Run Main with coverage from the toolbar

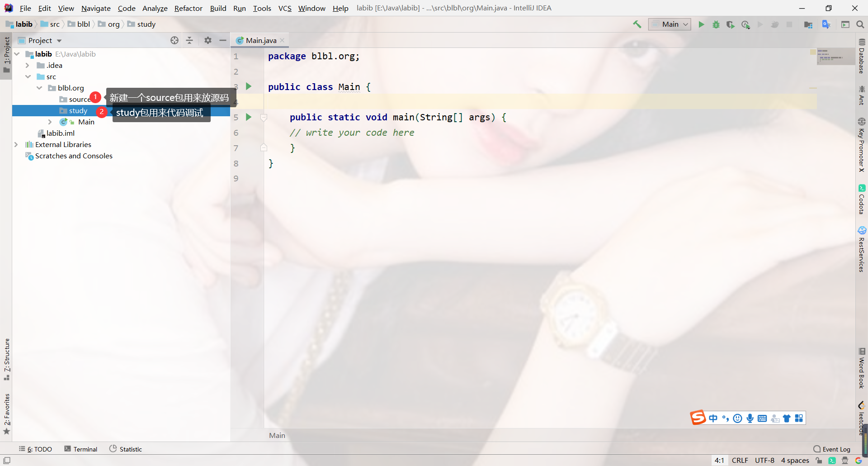(731, 24)
